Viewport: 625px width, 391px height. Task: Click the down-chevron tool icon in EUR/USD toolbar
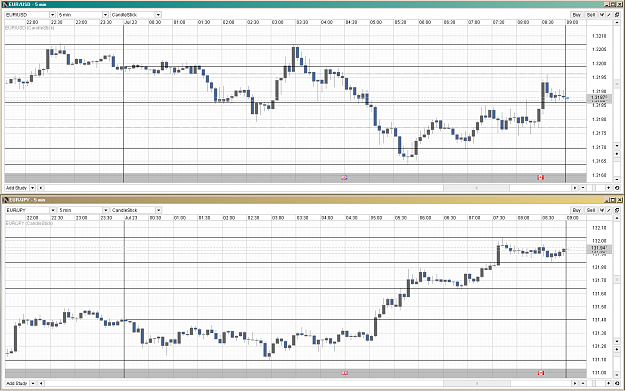602,15
